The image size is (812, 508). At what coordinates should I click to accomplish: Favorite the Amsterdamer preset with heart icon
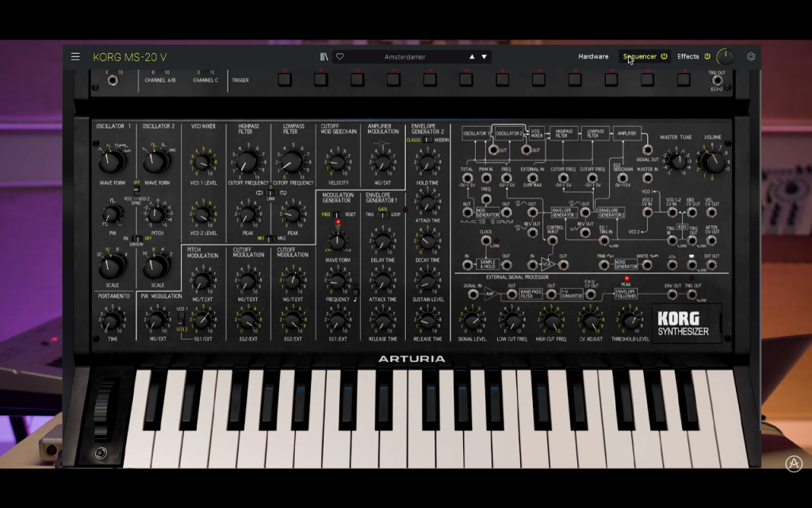tap(339, 56)
